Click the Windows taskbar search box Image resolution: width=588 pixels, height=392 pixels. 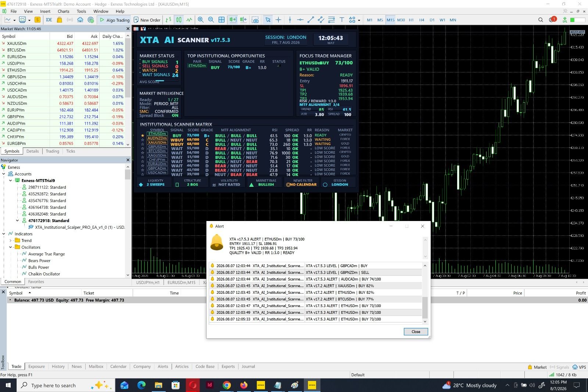click(x=65, y=385)
